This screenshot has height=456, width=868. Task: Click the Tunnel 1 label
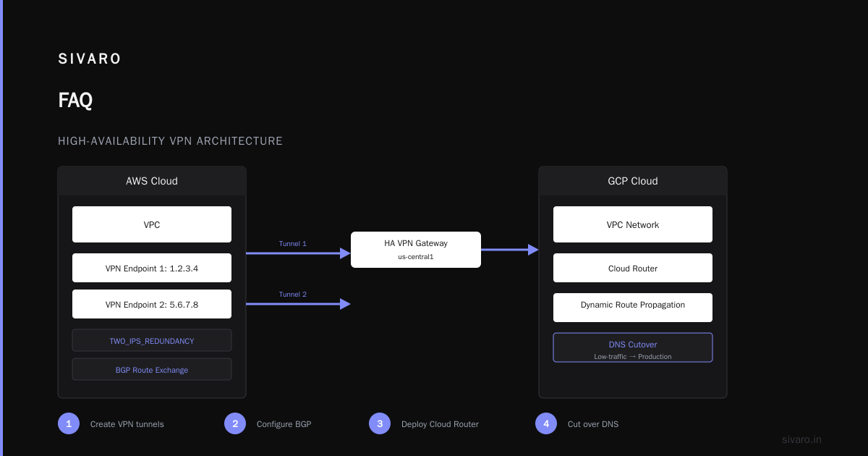(293, 243)
